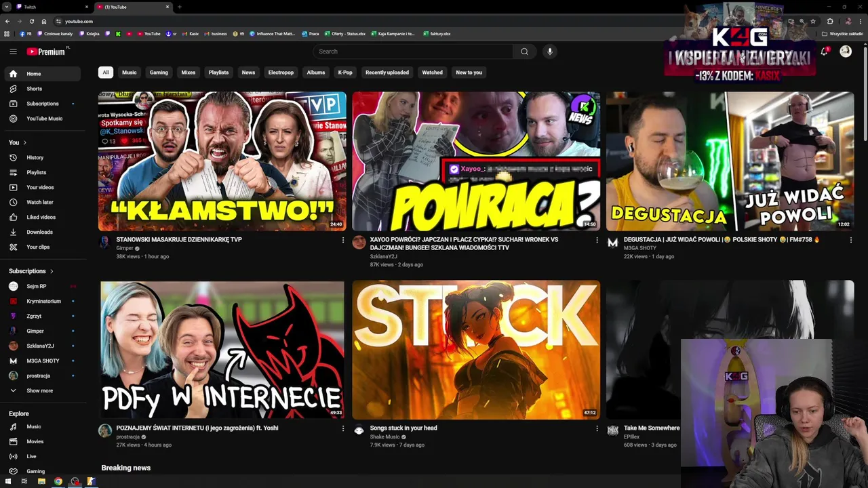
Task: Focus the YouTube Search field
Action: click(x=414, y=52)
